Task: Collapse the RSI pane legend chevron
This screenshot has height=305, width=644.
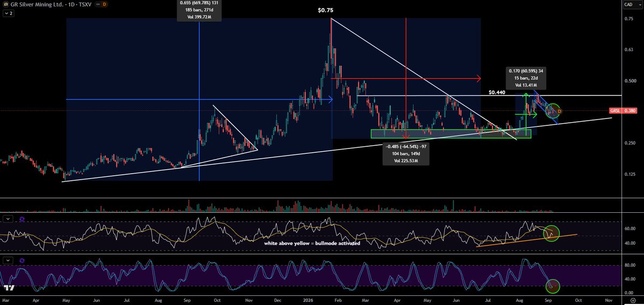Action: coord(8,219)
